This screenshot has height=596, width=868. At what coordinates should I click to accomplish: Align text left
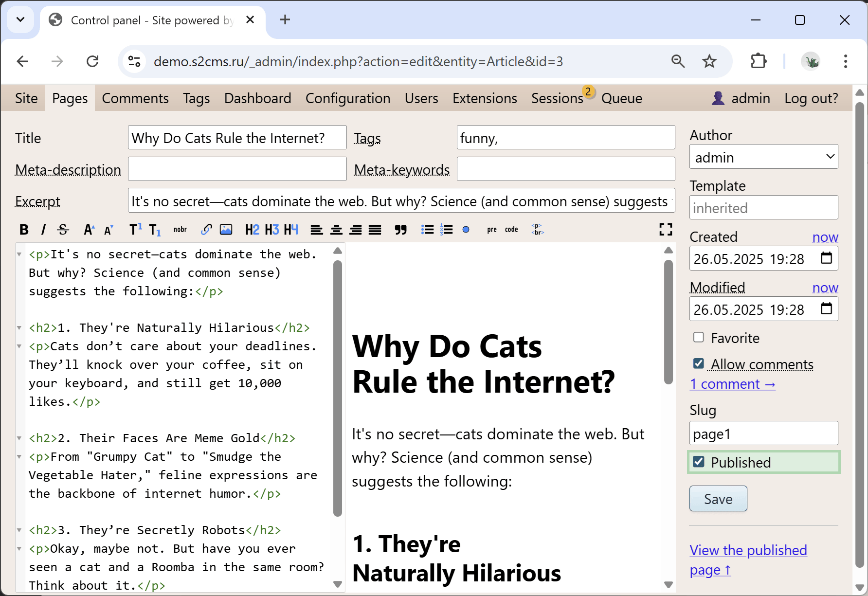[x=317, y=230]
